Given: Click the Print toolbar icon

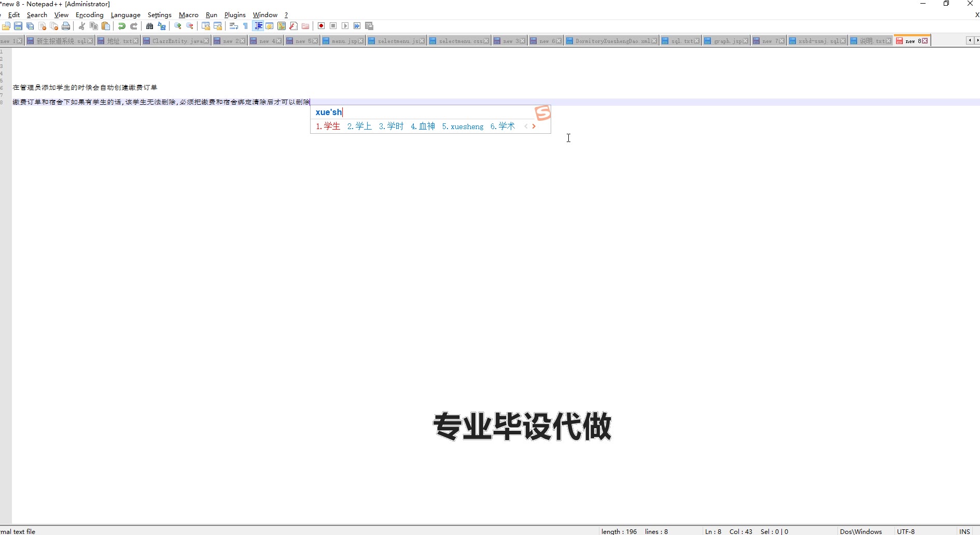Looking at the screenshot, I should (66, 26).
